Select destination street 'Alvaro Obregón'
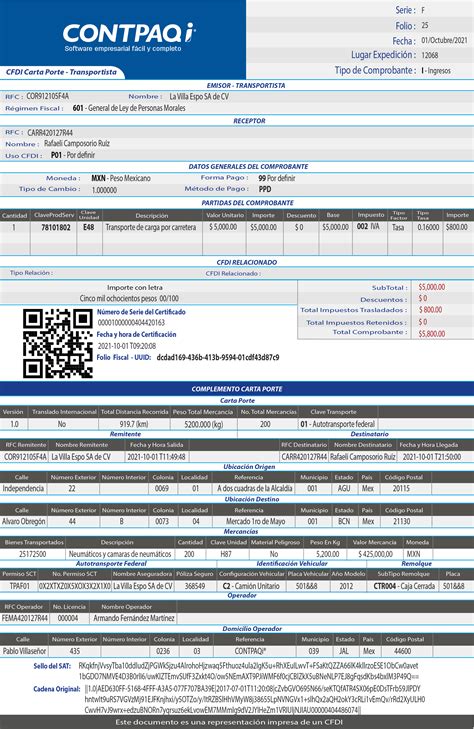The image size is (474, 729). [24, 521]
